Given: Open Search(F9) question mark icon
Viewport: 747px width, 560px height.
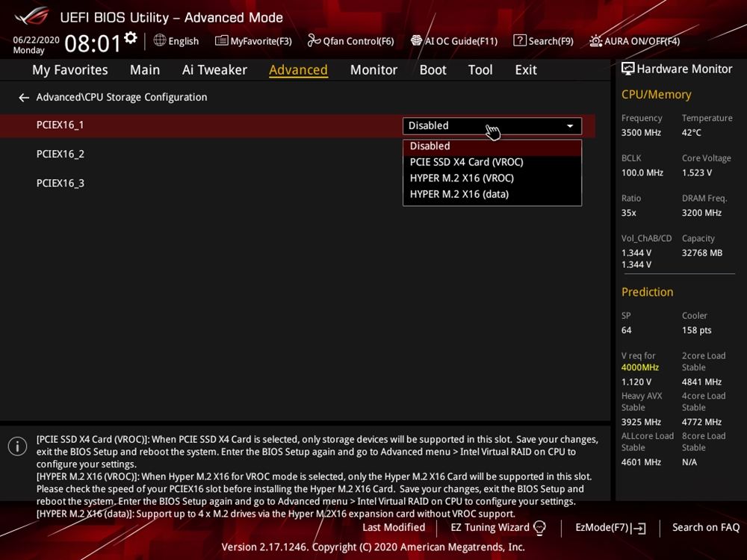Looking at the screenshot, I should tap(520, 40).
